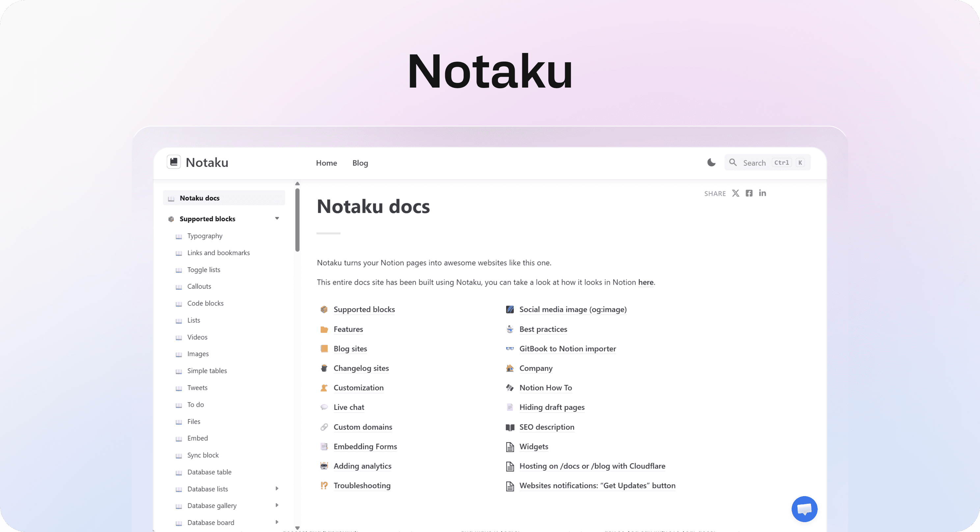Click the Notaku logo icon in header
The height and width of the screenshot is (532, 980).
click(174, 162)
